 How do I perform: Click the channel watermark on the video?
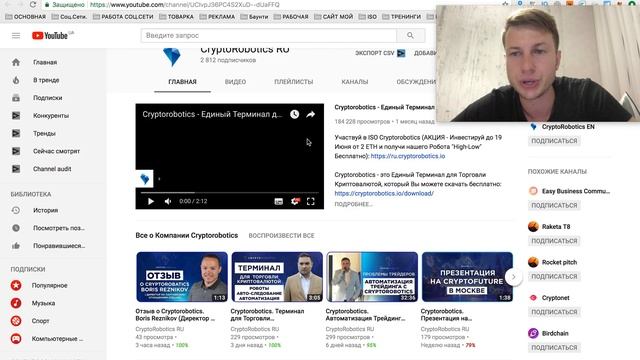(x=144, y=179)
